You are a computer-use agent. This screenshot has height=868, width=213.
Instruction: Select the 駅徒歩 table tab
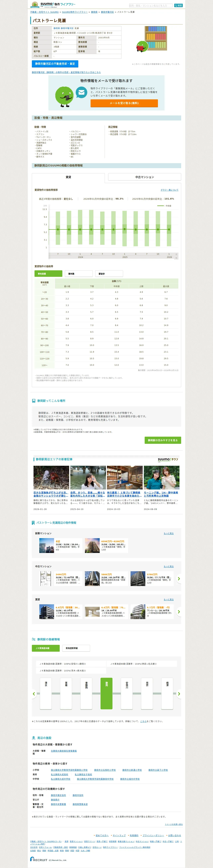click(109, 274)
